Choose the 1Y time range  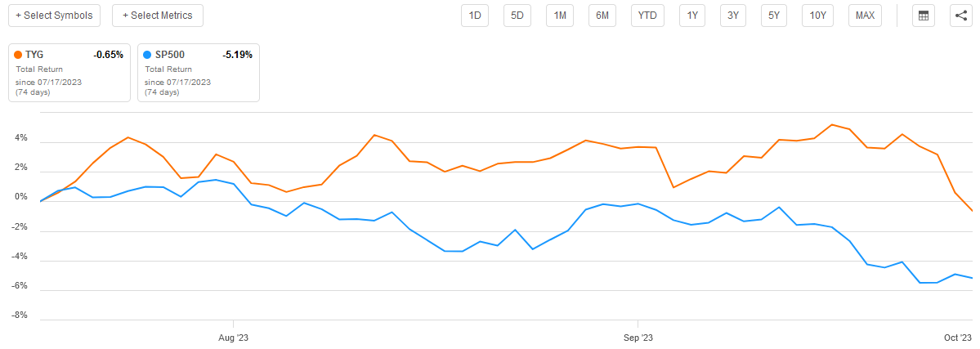(692, 16)
